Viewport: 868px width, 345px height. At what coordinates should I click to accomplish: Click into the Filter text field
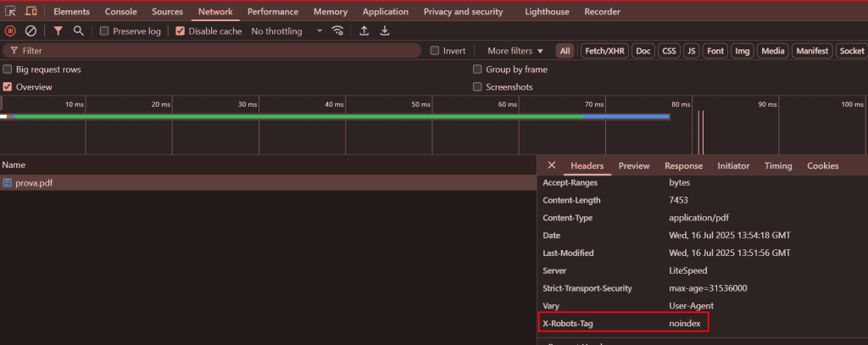click(212, 51)
